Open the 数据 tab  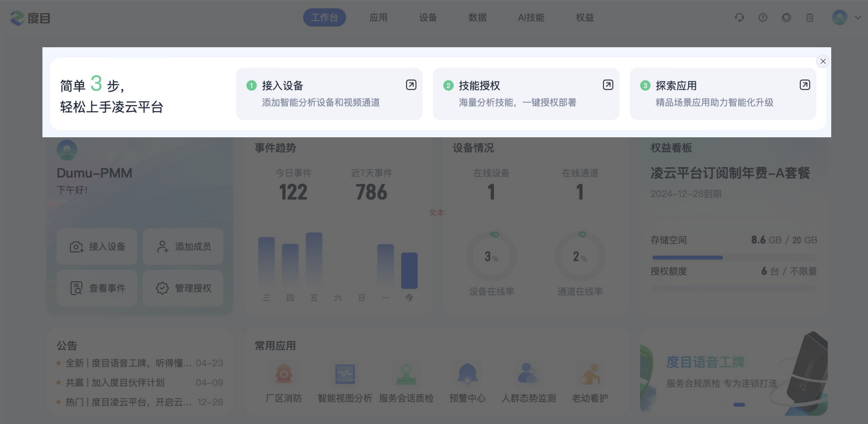[478, 17]
